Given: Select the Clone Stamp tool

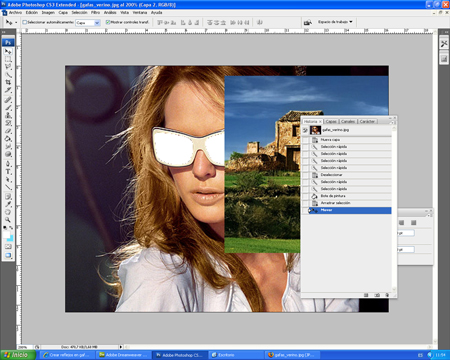Looking at the screenshot, I should tap(8, 115).
